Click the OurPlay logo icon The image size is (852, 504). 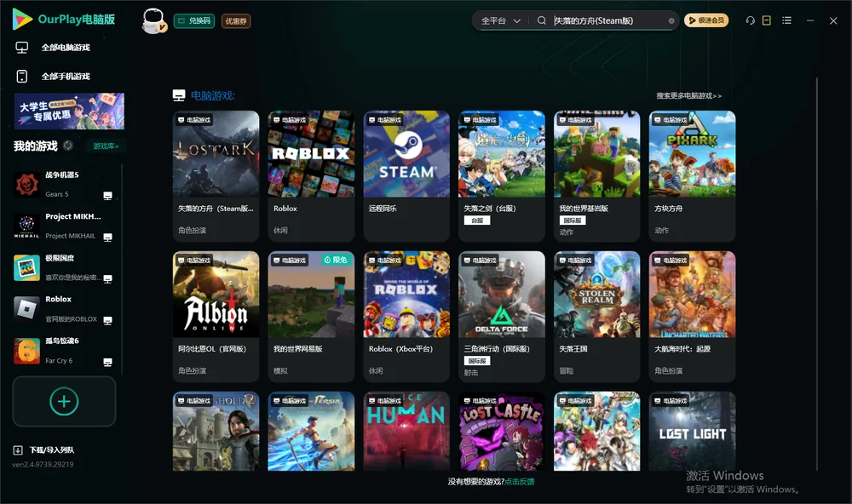pos(22,19)
